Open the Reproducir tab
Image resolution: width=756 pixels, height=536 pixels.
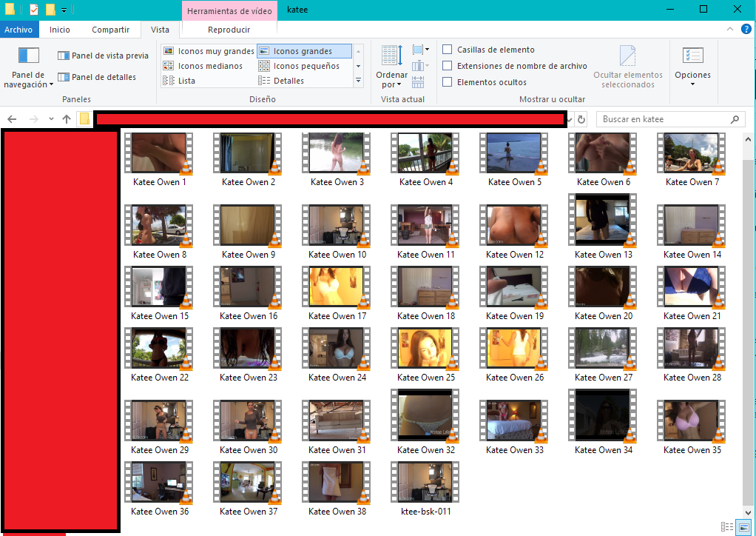tap(229, 30)
